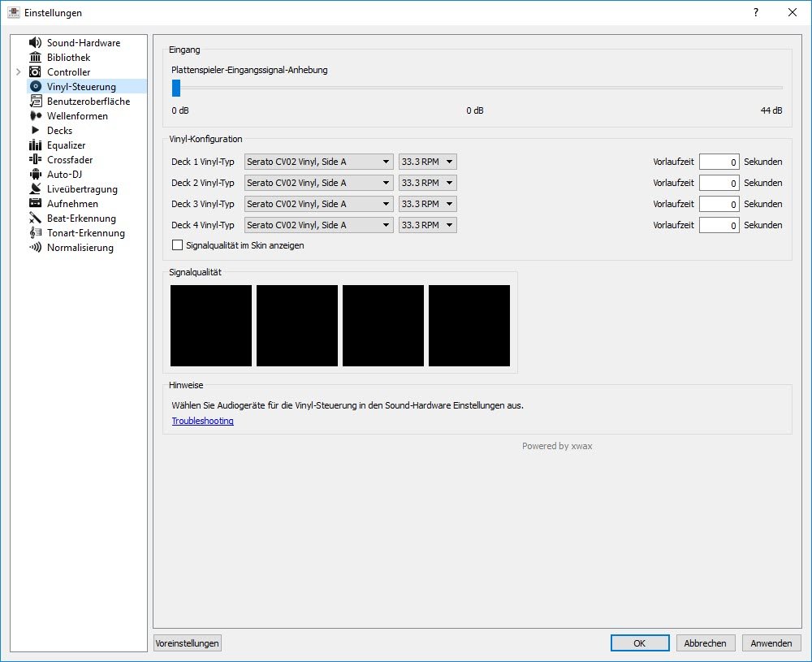
Task: Click the Abbrechen button
Action: click(705, 643)
